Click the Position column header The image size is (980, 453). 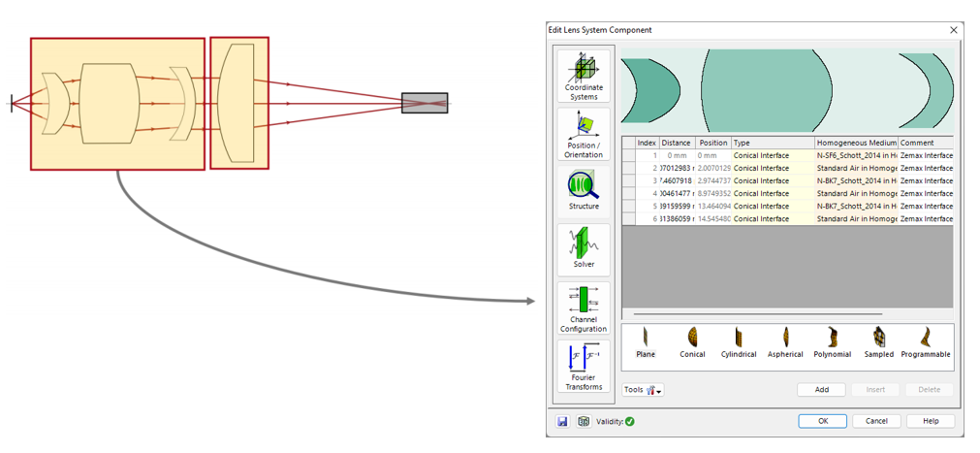(713, 144)
